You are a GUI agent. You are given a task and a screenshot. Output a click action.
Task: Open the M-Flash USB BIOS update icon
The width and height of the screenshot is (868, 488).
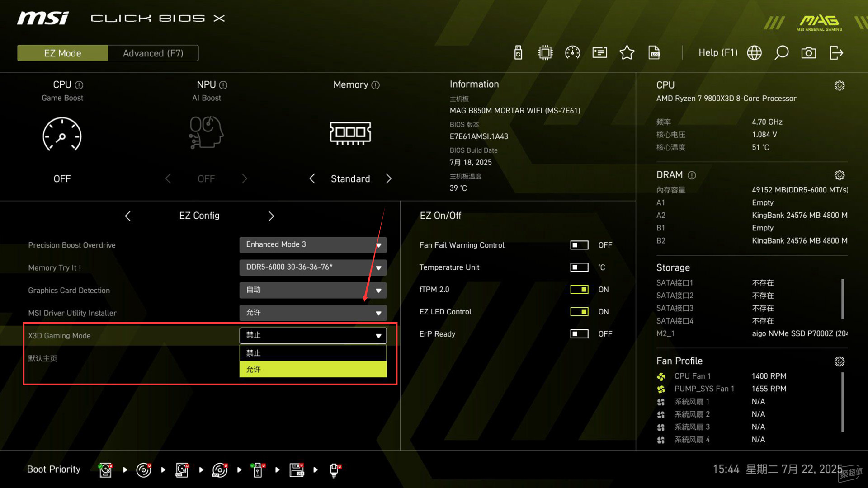(518, 53)
